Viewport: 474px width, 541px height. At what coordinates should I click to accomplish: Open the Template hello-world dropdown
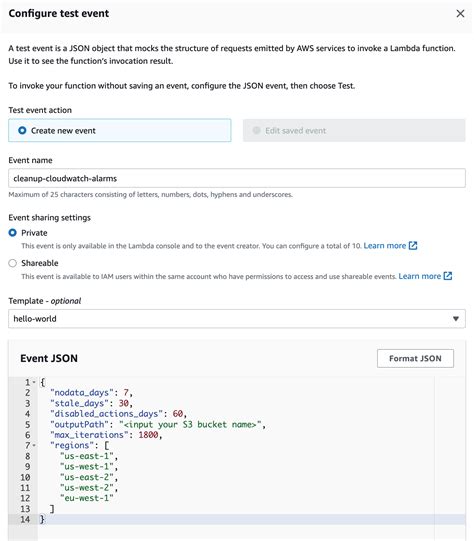click(x=237, y=318)
